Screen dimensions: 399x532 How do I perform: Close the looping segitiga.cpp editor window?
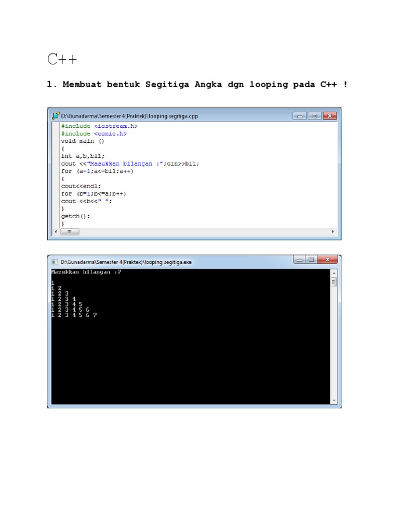[329, 116]
